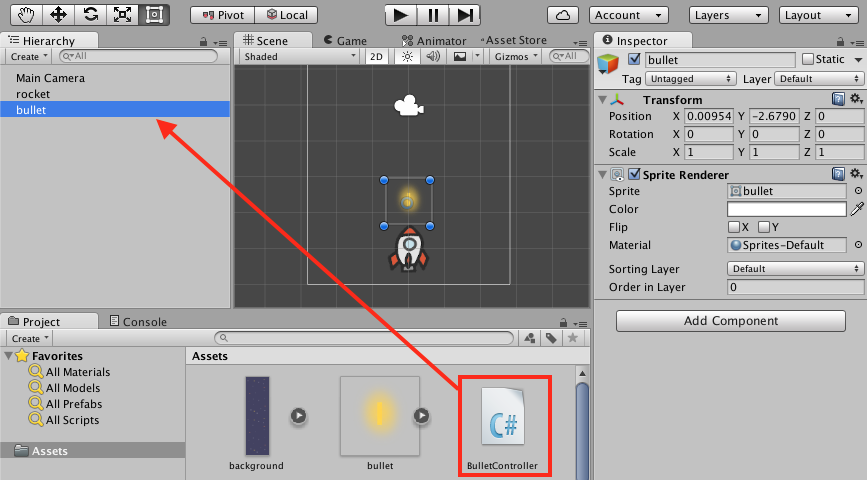Collapse the Sprite Renderer component
867x480 pixels.
(x=602, y=175)
